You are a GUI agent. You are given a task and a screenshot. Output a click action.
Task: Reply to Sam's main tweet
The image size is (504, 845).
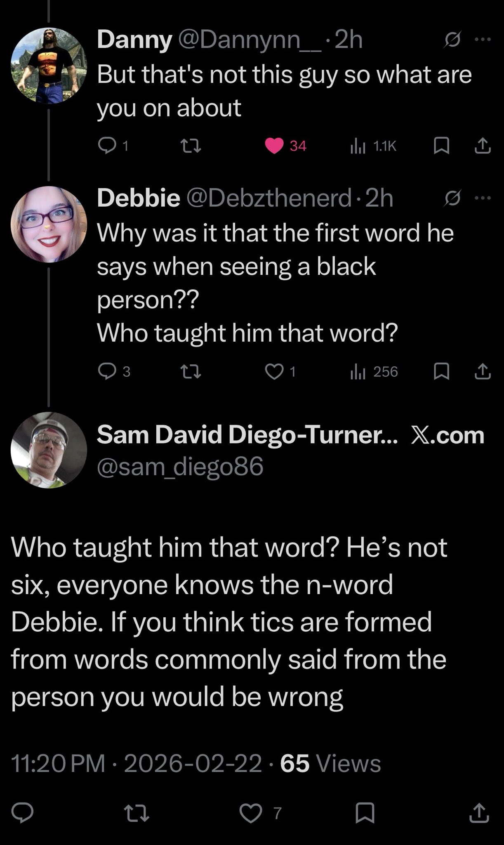22,812
